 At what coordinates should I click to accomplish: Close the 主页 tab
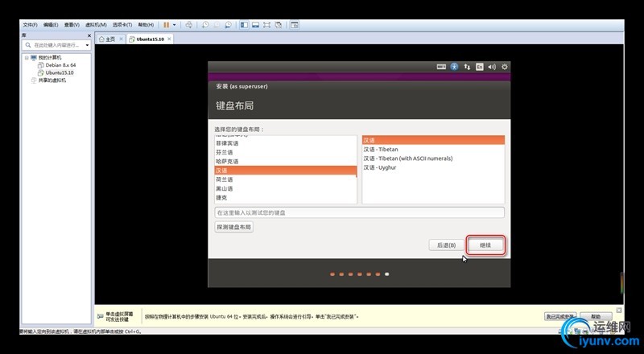(121, 39)
